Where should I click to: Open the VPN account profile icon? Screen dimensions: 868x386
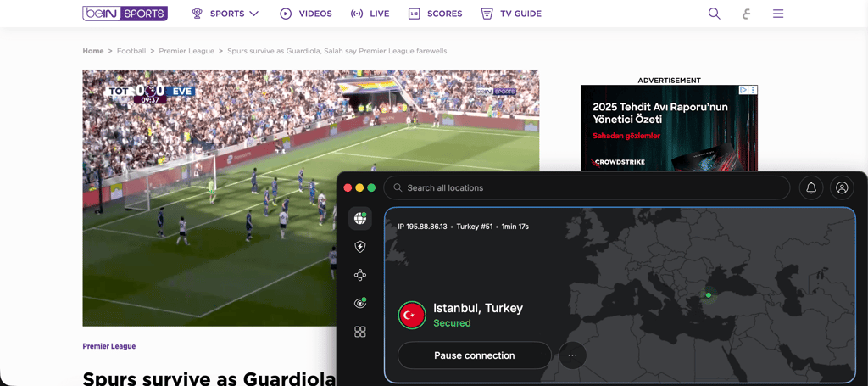(842, 187)
